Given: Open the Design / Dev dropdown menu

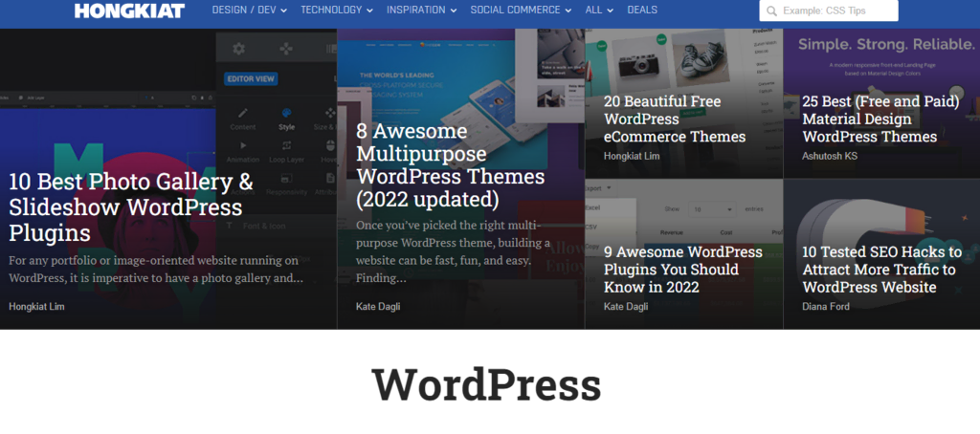Looking at the screenshot, I should (x=250, y=10).
